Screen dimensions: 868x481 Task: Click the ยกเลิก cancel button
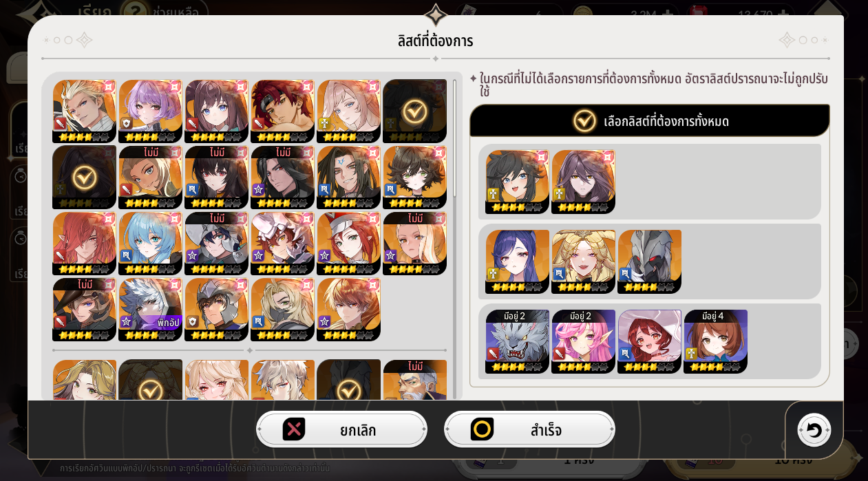(341, 429)
